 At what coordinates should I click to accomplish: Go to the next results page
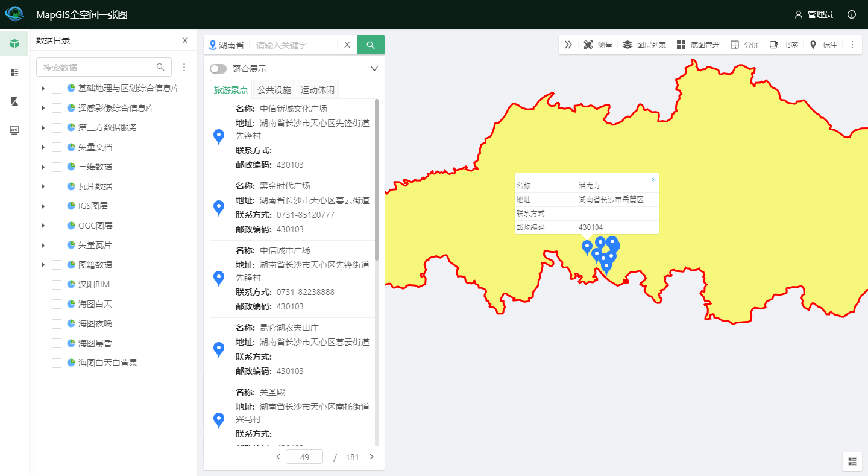pos(371,457)
